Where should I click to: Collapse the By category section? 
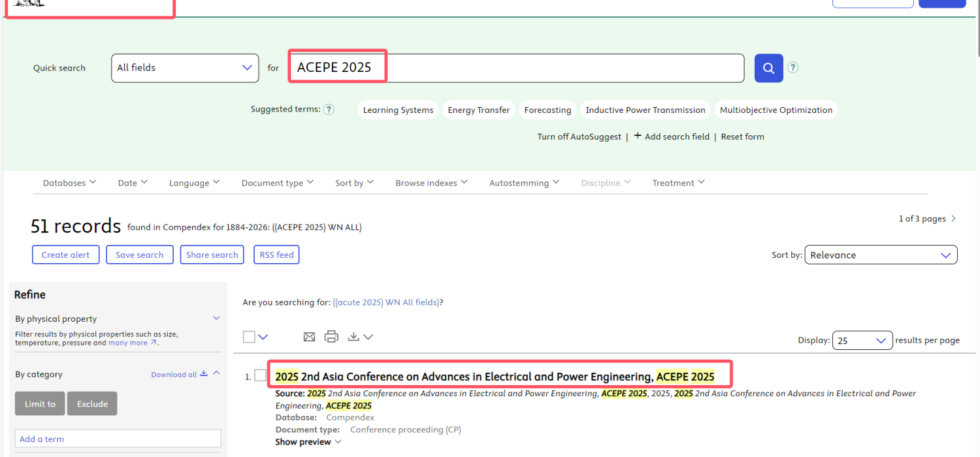point(216,373)
